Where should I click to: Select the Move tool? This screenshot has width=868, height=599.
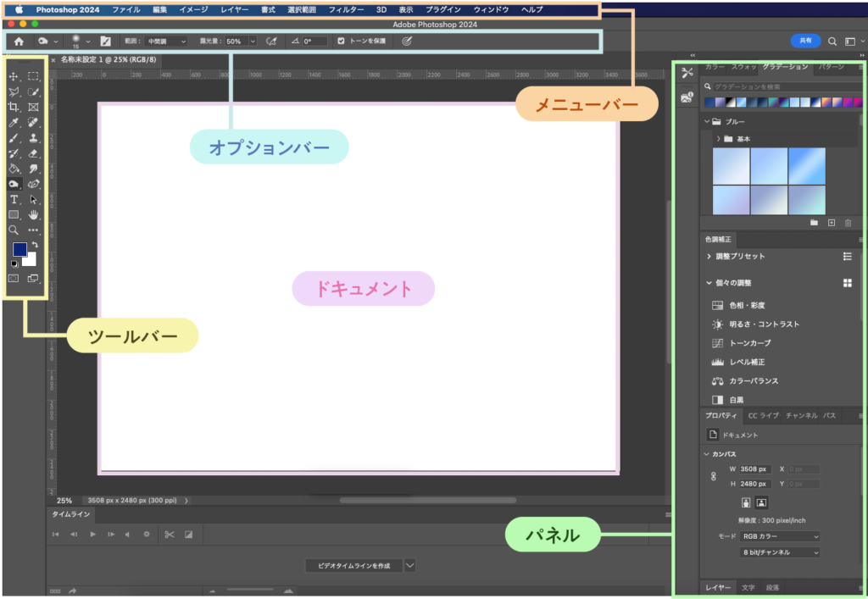coord(14,76)
